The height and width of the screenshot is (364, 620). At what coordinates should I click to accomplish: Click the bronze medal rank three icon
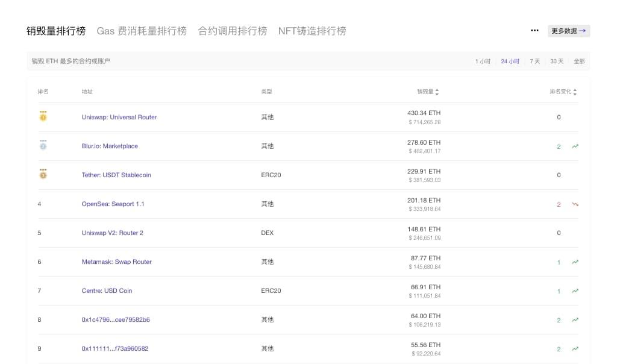click(x=43, y=174)
